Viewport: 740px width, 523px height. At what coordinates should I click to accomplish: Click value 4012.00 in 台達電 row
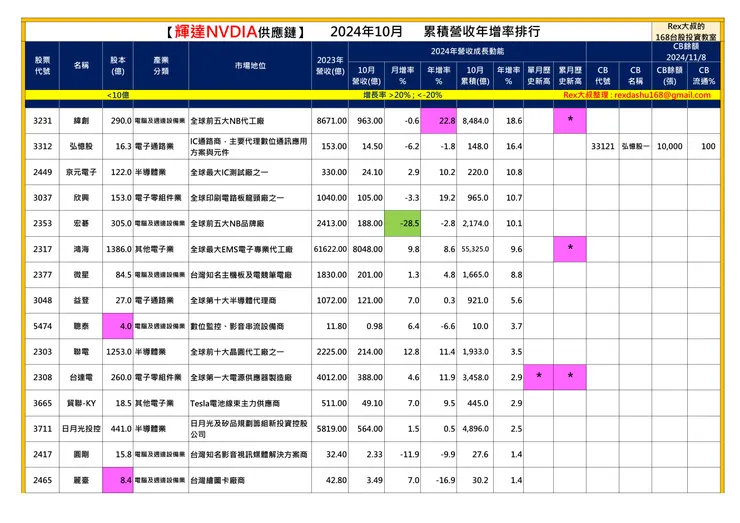tap(331, 378)
